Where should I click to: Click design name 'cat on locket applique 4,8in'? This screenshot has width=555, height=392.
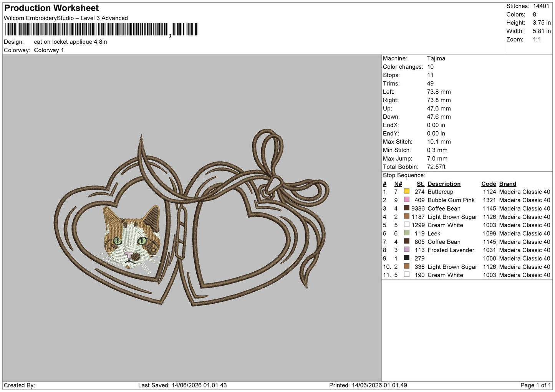70,42
